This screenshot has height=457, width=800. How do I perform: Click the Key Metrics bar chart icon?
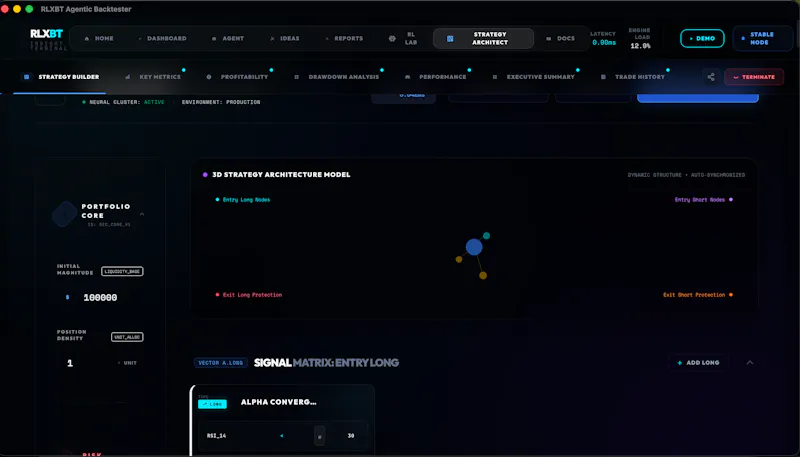[x=128, y=77]
